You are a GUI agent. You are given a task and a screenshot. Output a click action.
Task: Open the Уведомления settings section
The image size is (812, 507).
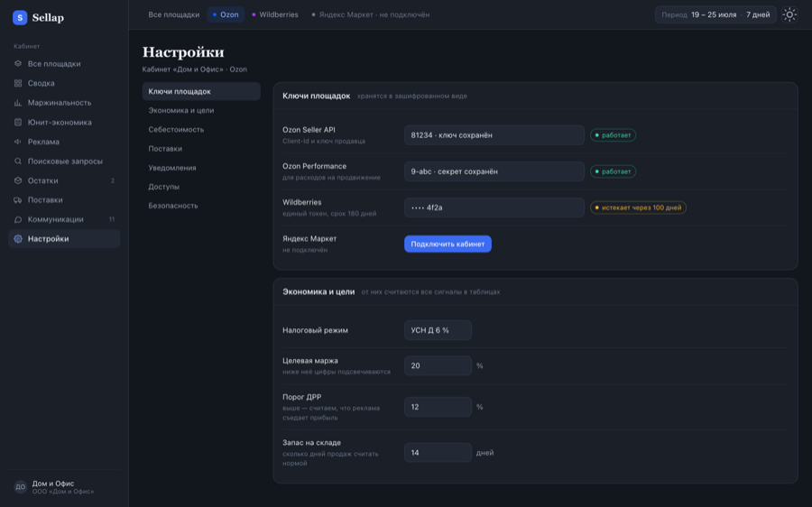coord(201,168)
